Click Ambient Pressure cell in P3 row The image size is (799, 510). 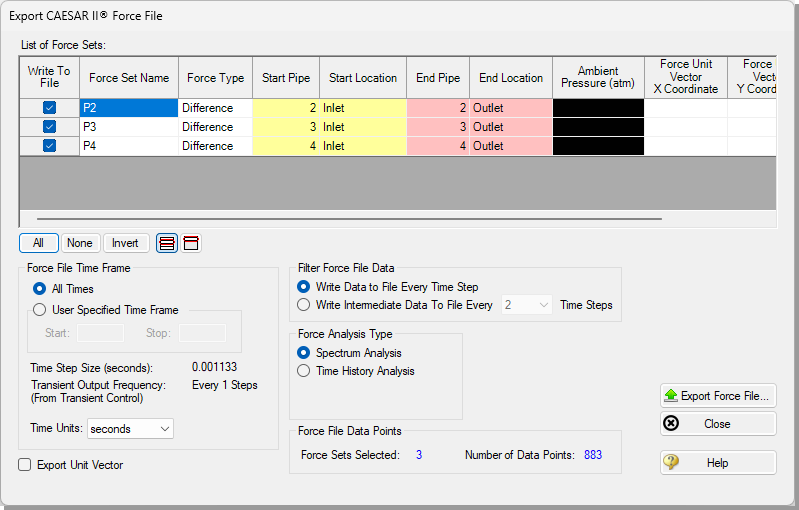point(598,127)
